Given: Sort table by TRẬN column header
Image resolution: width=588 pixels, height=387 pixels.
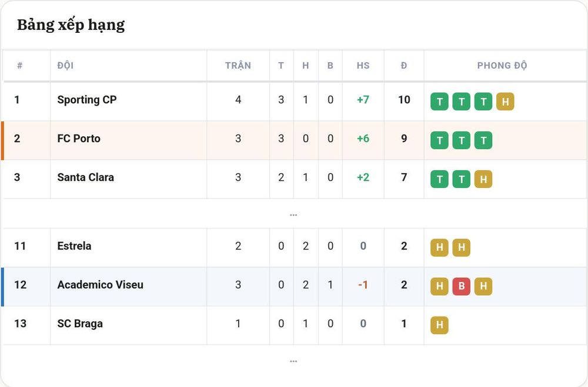Looking at the screenshot, I should pos(238,66).
